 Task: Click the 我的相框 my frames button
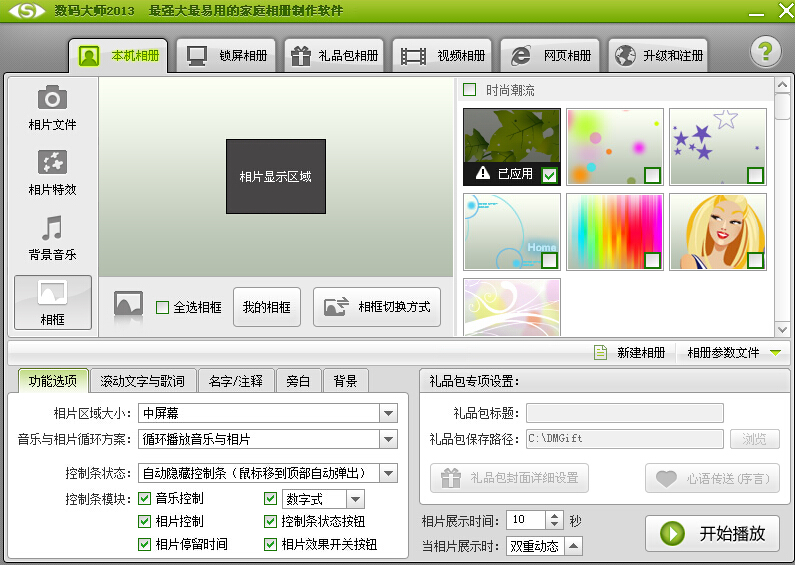(266, 307)
